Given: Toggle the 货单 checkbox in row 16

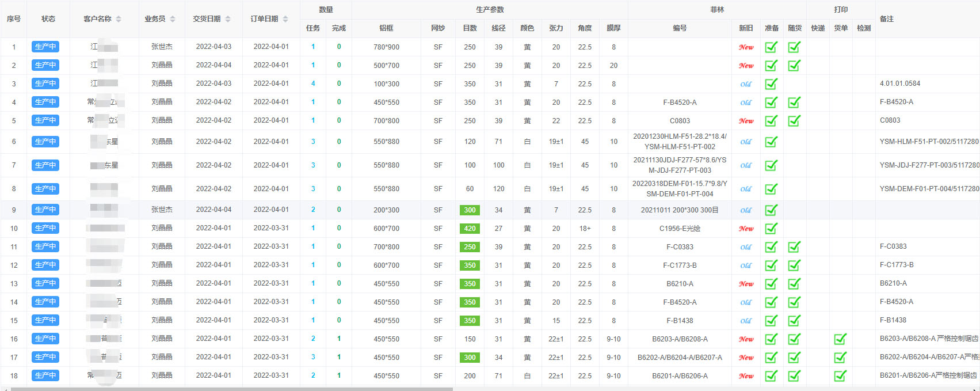Looking at the screenshot, I should (840, 339).
